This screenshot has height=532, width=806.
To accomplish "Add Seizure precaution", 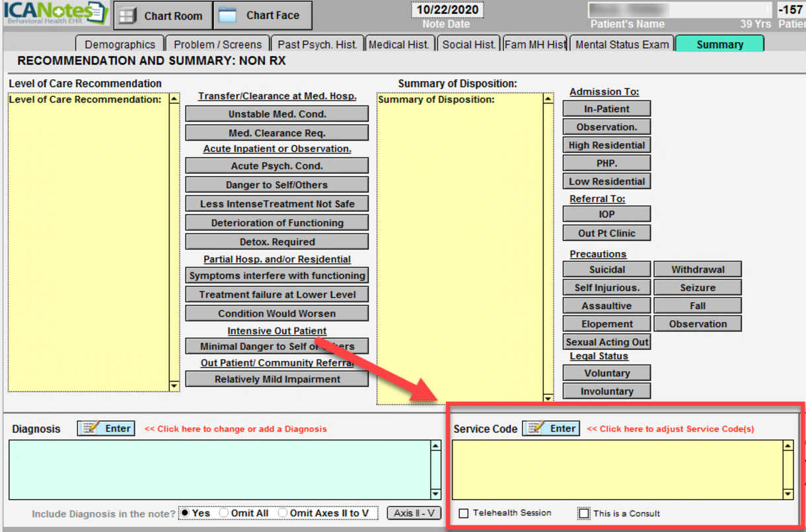I will (x=698, y=288).
